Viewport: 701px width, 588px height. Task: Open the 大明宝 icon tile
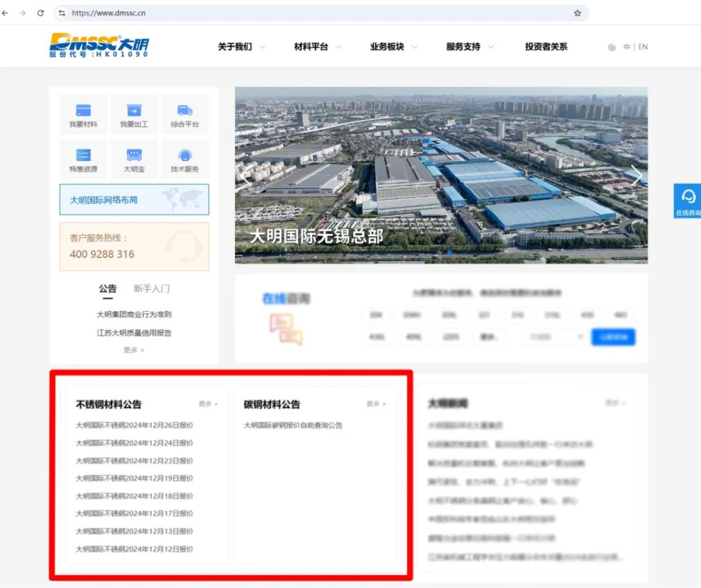coord(134,160)
